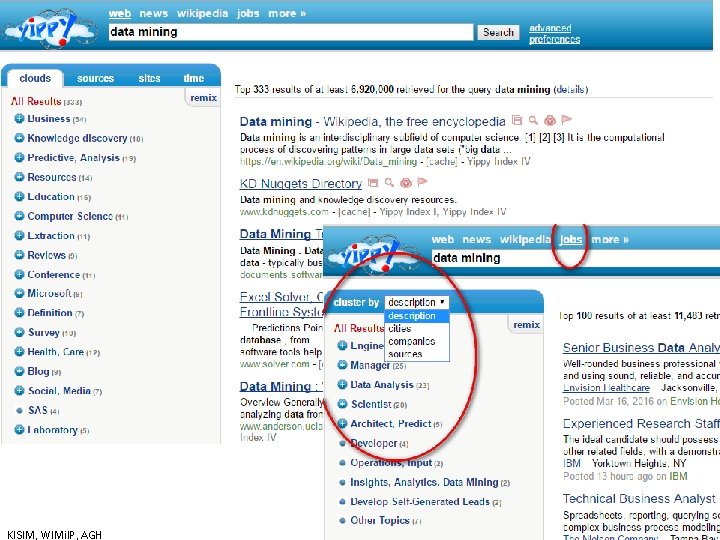Image resolution: width=720 pixels, height=540 pixels.
Task: Click the flag icon beside KD Nuggets Directory
Action: coord(422,182)
